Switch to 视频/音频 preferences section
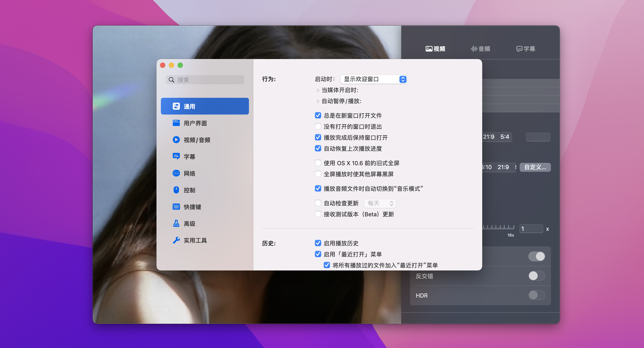This screenshot has height=348, width=644. [205, 140]
